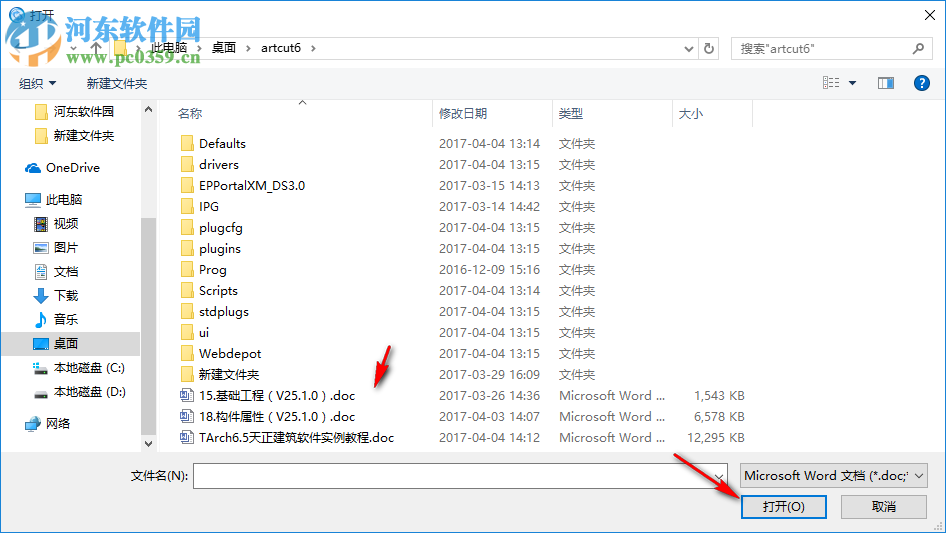Select the plugins folder icon
The height and width of the screenshot is (533, 946).
coord(187,249)
